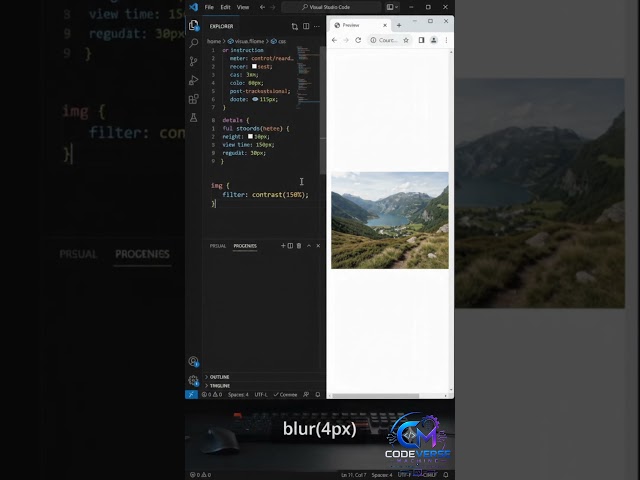This screenshot has width=640, height=480.
Task: Open Run and Debug view
Action: 193,80
